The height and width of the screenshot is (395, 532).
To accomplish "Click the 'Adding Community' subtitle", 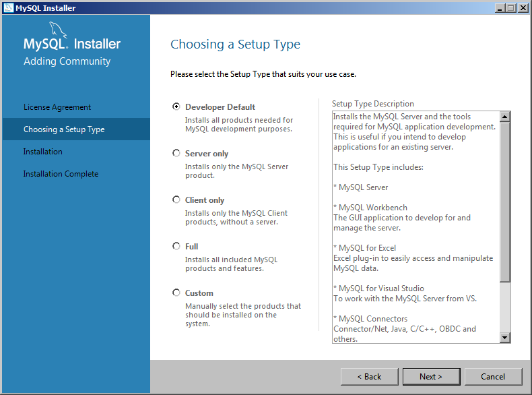I will [x=67, y=61].
